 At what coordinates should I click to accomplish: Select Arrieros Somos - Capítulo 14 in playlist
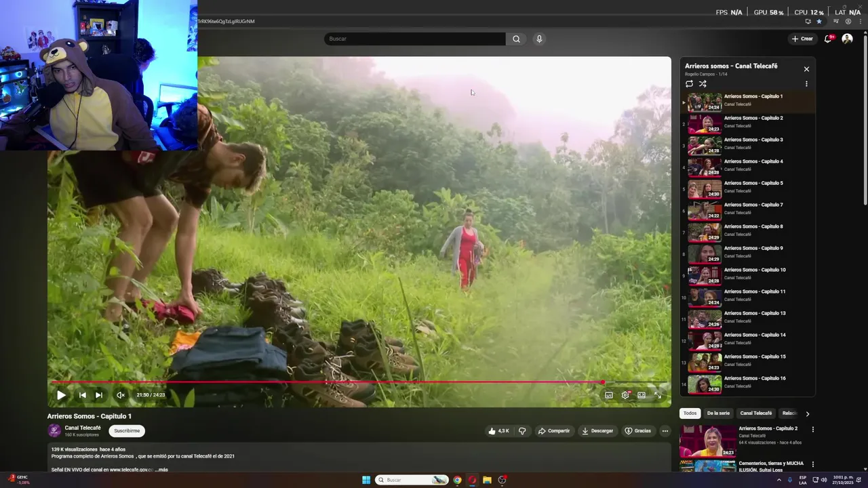[748, 340]
